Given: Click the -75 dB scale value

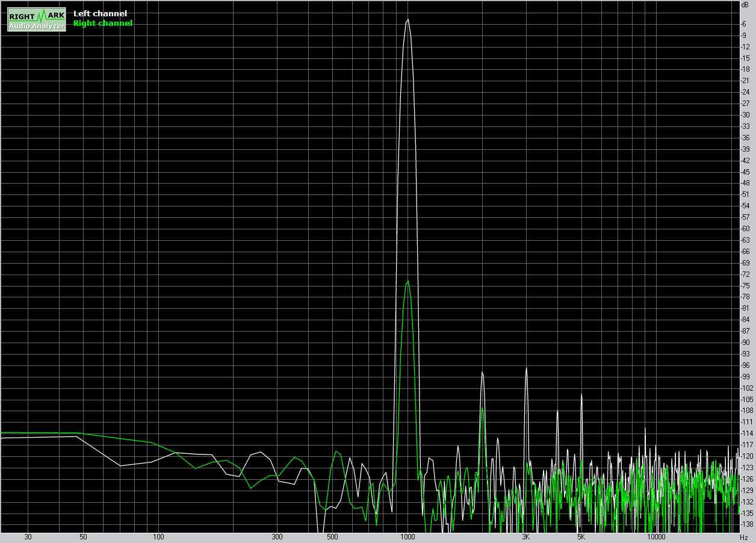Looking at the screenshot, I should pyautogui.click(x=745, y=285).
